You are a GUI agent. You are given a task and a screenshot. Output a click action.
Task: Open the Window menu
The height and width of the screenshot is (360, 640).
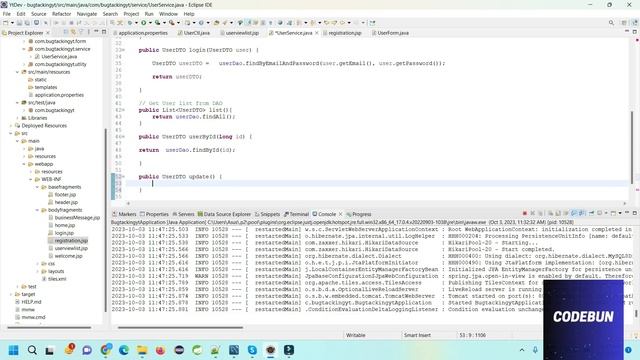tap(168, 14)
